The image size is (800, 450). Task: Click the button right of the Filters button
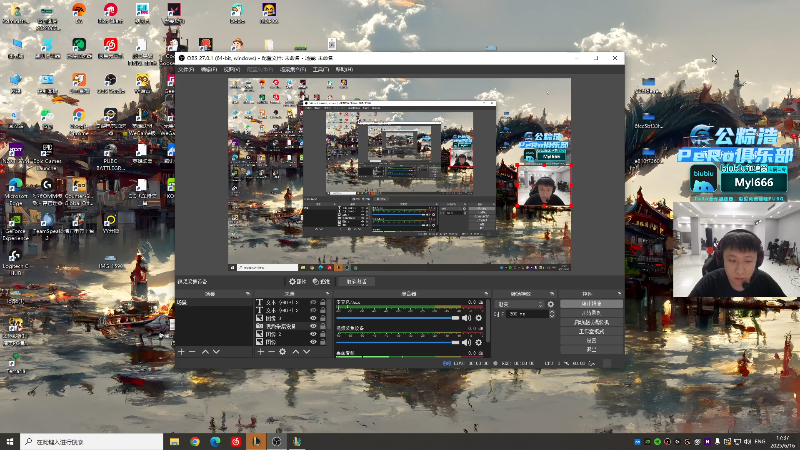tap(356, 282)
